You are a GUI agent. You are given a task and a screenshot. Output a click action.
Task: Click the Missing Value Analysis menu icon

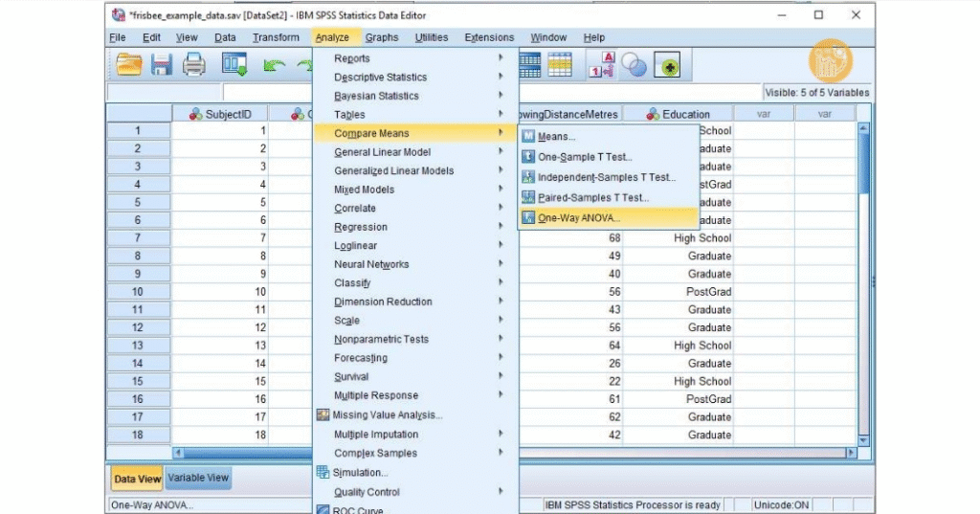point(323,415)
